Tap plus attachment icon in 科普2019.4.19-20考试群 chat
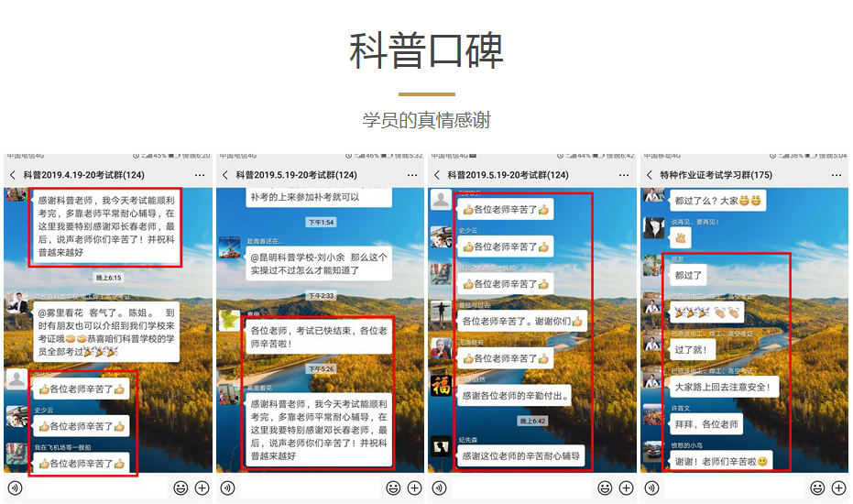 202,488
